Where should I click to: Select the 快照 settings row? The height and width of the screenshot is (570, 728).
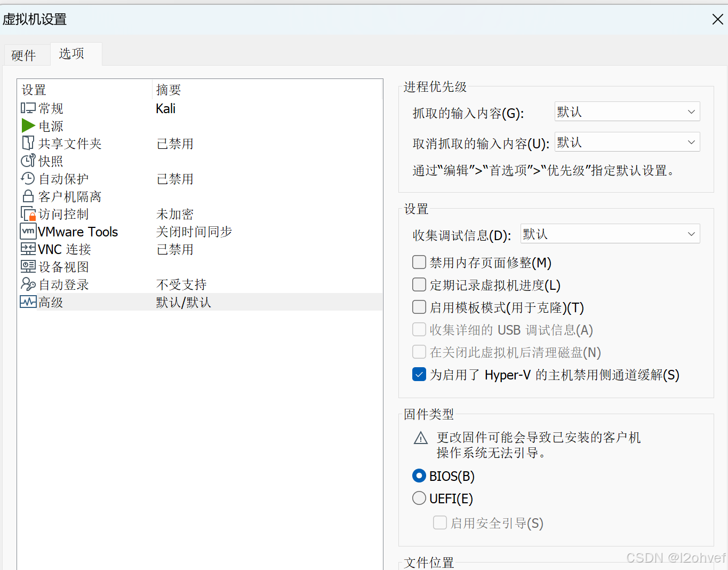[200, 161]
